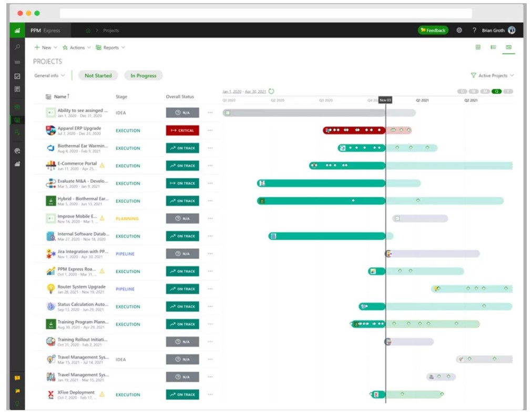Toggle the Not Started filter pill
Image resolution: width=532 pixels, height=416 pixels.
98,76
